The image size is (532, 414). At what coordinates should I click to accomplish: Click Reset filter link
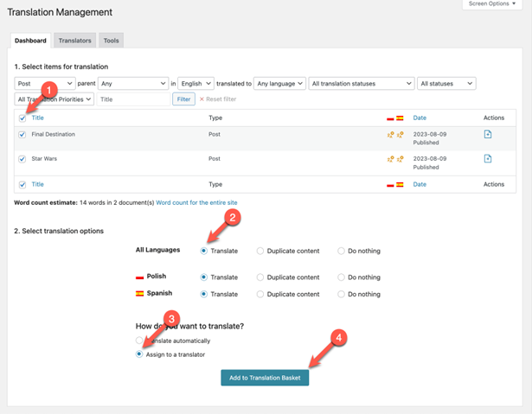218,99
